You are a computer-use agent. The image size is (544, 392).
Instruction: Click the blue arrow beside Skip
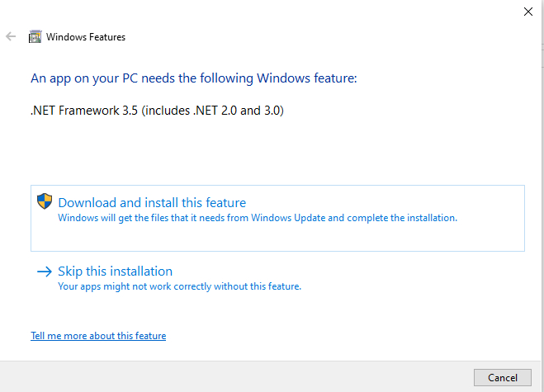tap(44, 271)
